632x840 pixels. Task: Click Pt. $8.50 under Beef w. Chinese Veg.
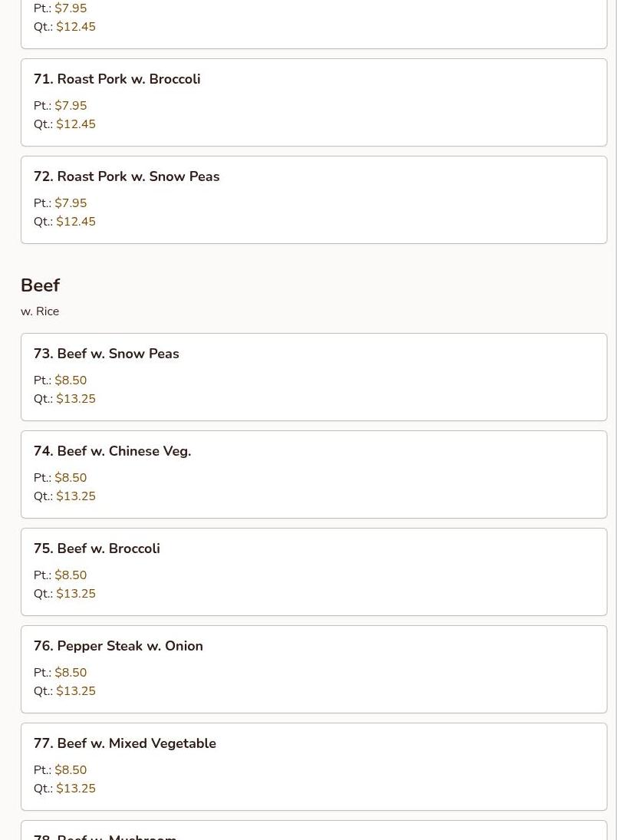point(60,478)
